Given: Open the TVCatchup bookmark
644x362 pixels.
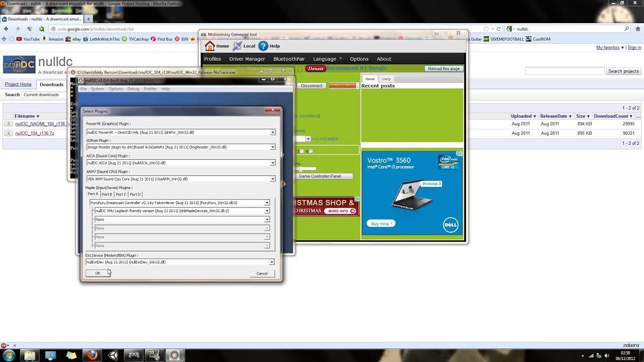Looking at the screenshot, I should [x=136, y=39].
